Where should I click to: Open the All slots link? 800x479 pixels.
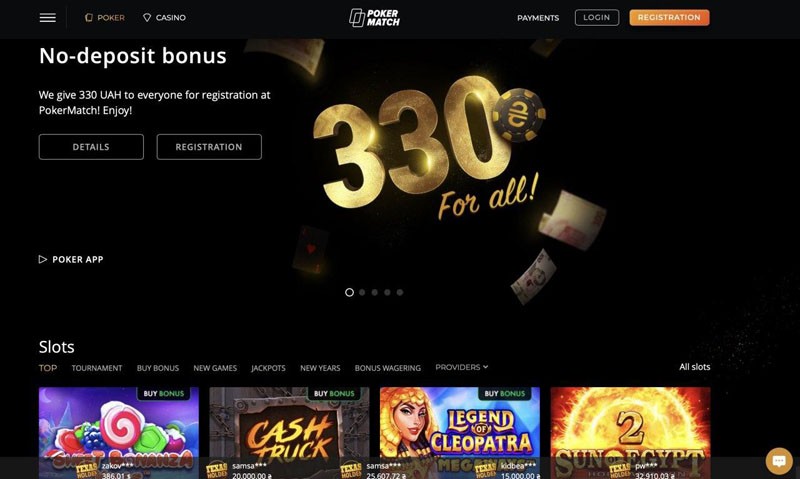point(694,367)
